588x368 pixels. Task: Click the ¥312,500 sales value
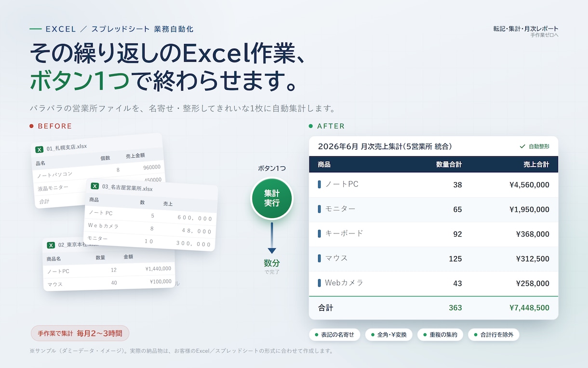click(x=533, y=259)
